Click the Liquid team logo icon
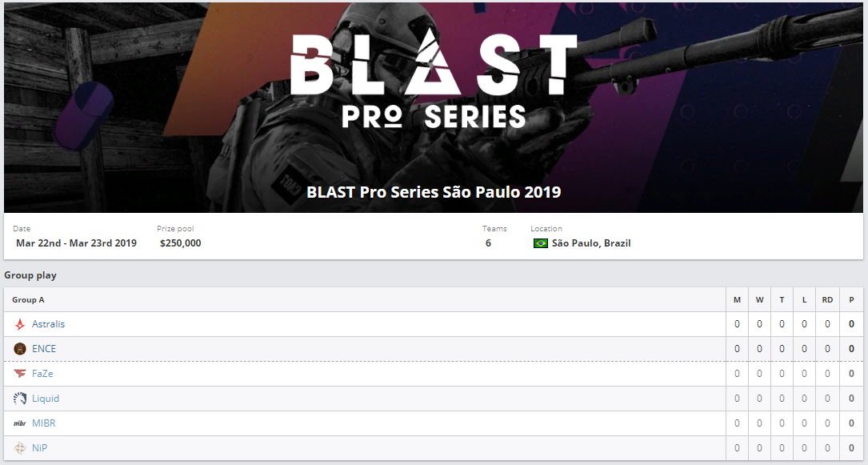Image resolution: width=868 pixels, height=465 pixels. (20, 399)
